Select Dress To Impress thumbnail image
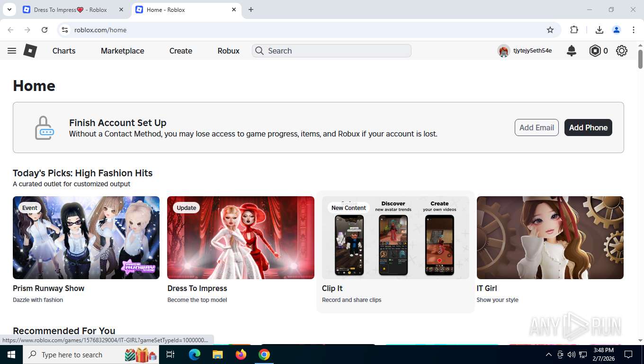Viewport: 644px width, 364px height. (x=241, y=237)
